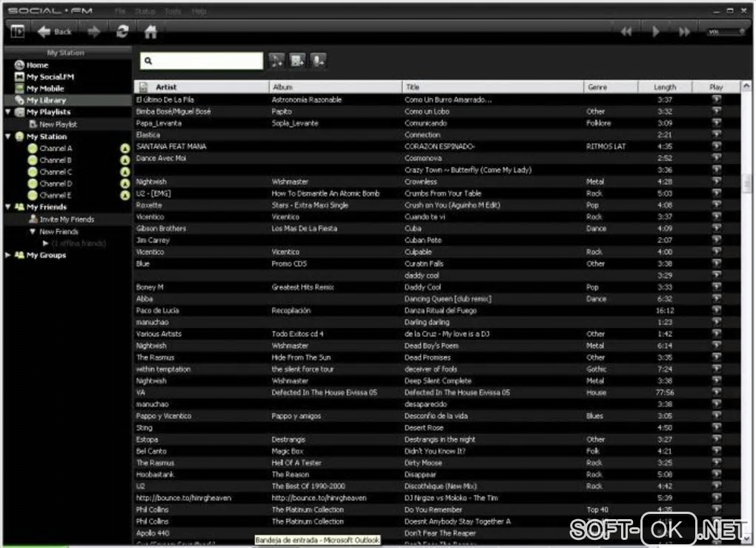
Task: Open My Social.FM in the sidebar
Action: (50, 76)
